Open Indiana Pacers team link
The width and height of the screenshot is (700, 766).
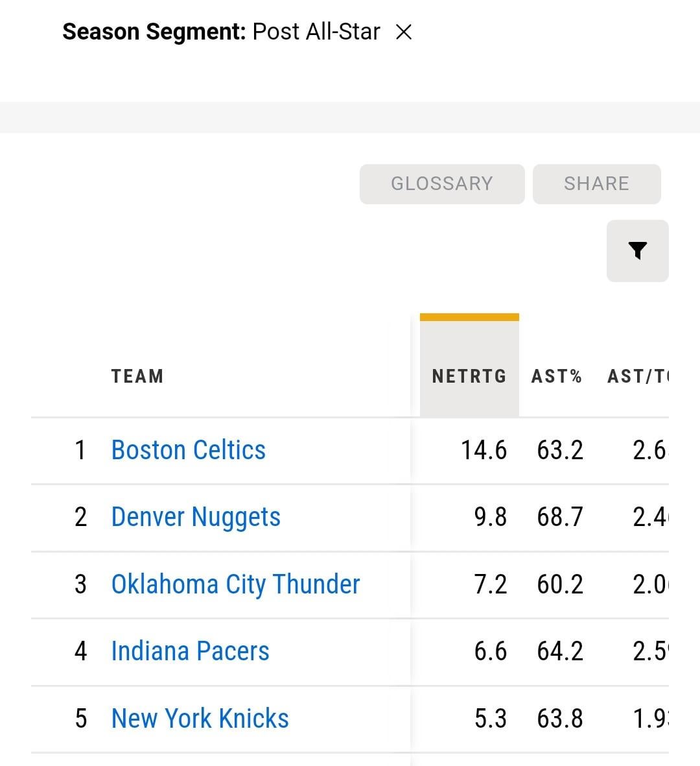pos(190,651)
